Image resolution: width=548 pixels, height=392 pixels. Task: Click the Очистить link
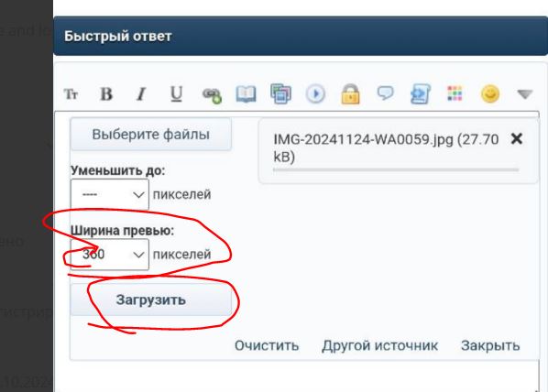click(267, 345)
